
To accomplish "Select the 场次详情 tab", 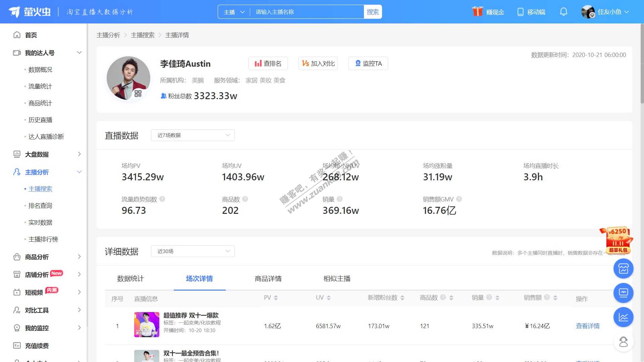I will click(199, 279).
